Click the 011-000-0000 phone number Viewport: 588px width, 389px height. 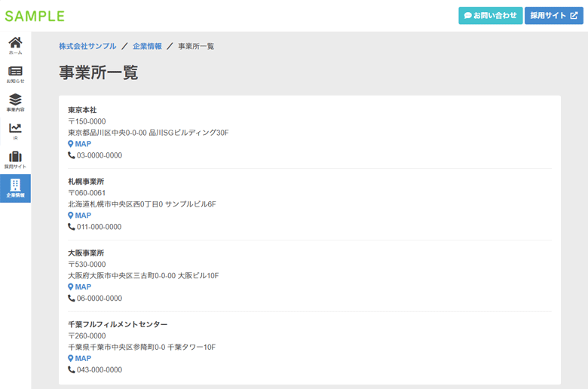point(99,227)
